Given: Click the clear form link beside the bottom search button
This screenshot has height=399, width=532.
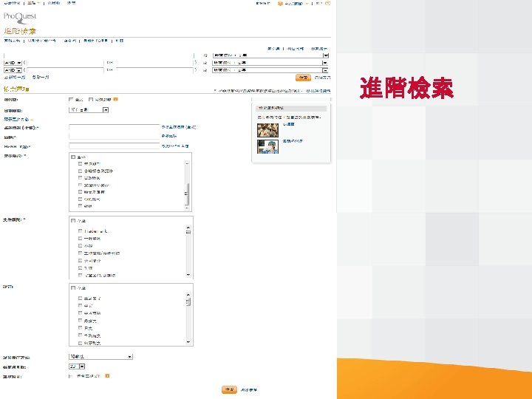Looking at the screenshot, I should click(249, 390).
